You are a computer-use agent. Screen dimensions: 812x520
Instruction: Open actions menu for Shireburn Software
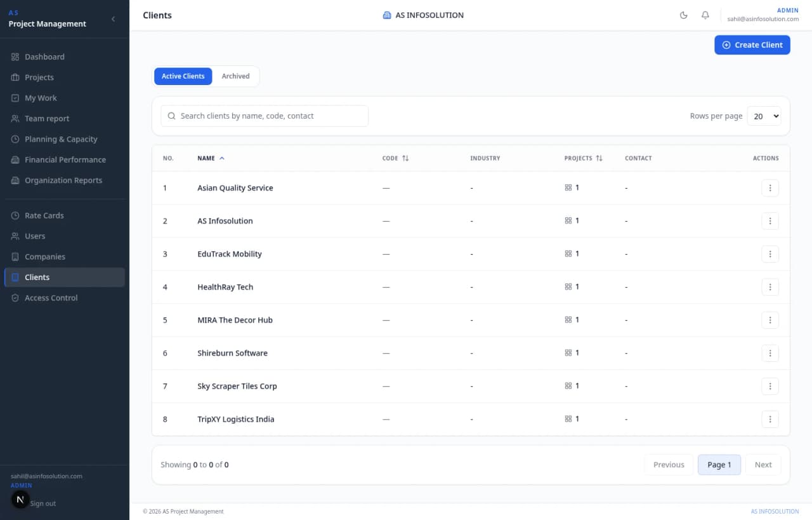[x=769, y=353]
